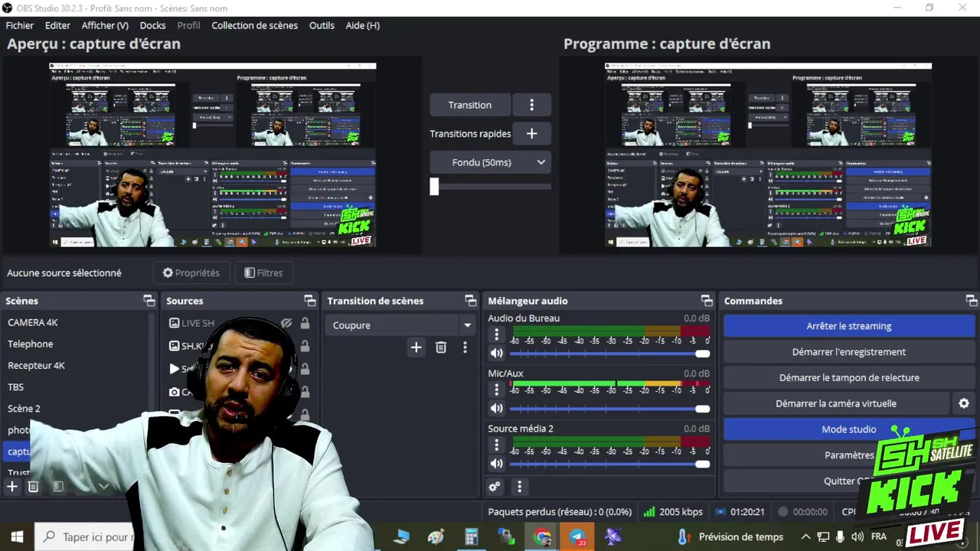Click Arrêter le streaming
The height and width of the screenshot is (551, 980).
[848, 326]
